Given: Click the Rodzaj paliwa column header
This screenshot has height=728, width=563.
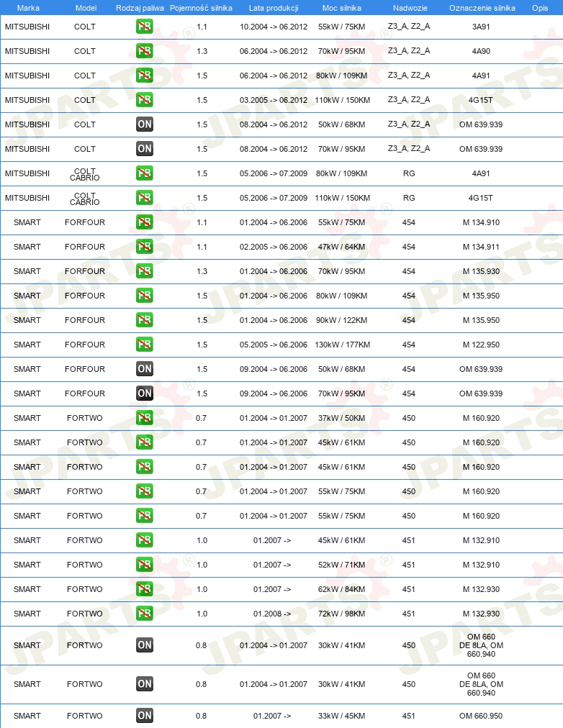Looking at the screenshot, I should coord(140,8).
